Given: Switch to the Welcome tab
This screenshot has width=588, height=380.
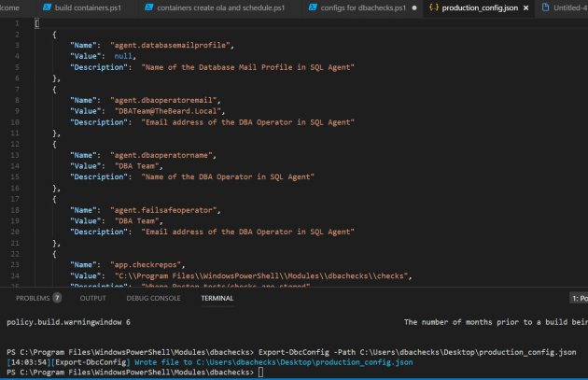Looking at the screenshot, I should coord(13,7).
